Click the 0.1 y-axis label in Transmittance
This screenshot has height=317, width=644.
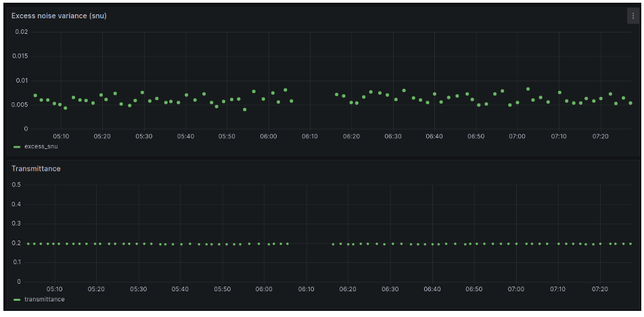17,262
